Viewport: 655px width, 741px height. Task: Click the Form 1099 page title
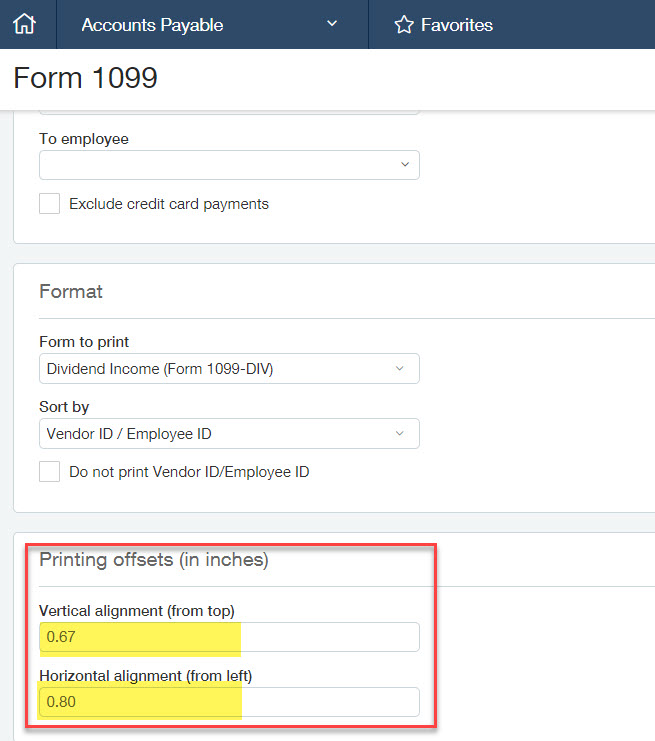pos(86,78)
